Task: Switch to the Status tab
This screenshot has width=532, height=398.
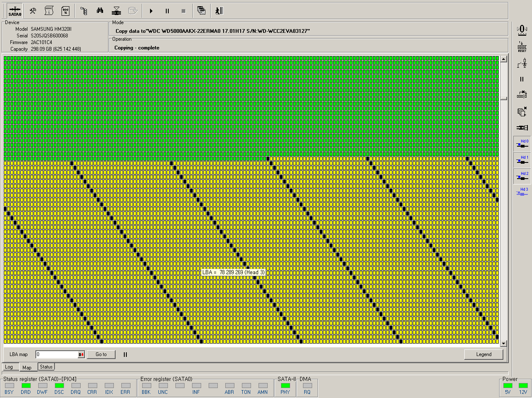Action: tap(46, 367)
